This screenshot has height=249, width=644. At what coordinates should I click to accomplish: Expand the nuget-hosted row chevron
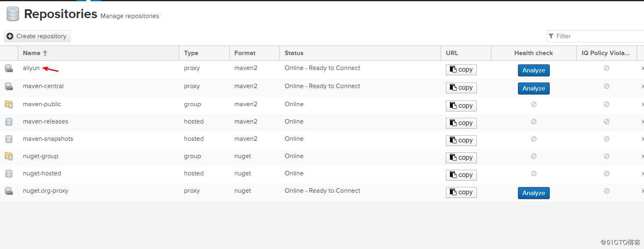[x=642, y=174]
